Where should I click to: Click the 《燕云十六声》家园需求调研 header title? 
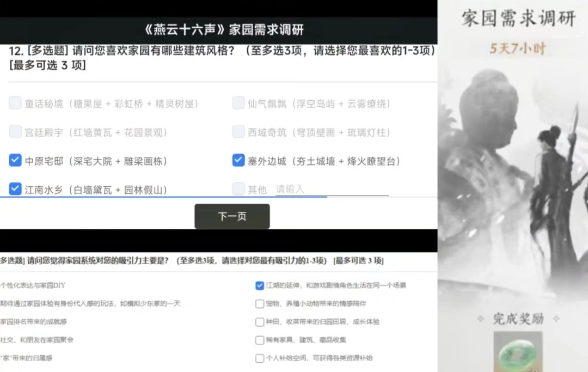224,29
